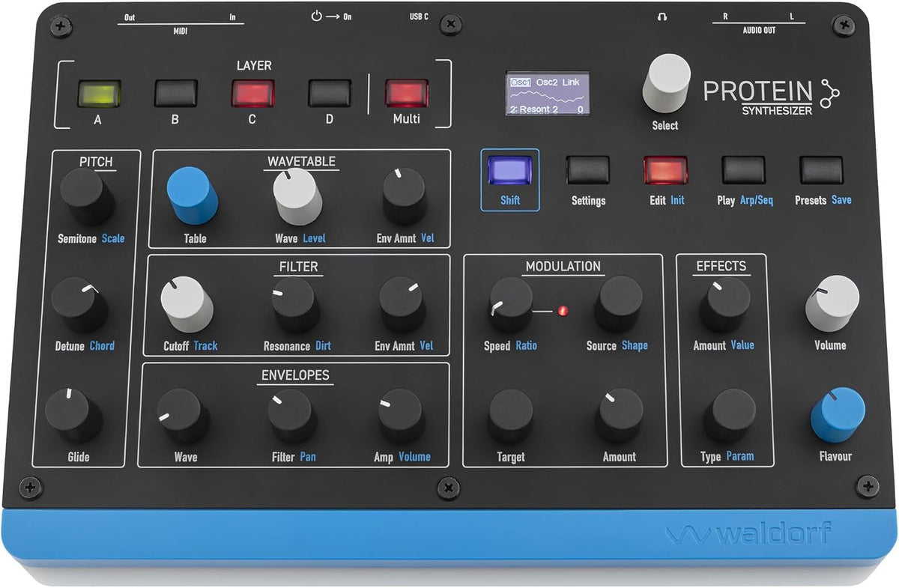Click the Protein molecule logo icon
This screenshot has height=588, width=899.
click(830, 94)
